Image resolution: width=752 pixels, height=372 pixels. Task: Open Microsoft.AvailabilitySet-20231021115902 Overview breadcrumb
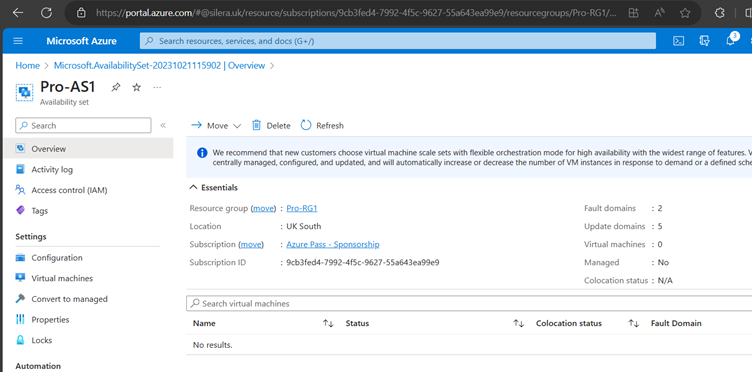(x=159, y=66)
